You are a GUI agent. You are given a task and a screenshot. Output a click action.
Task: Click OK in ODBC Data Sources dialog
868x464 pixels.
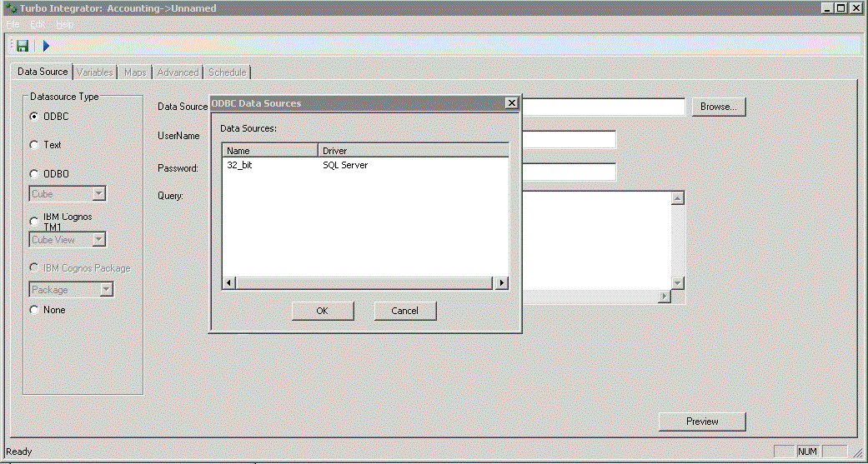pos(323,311)
